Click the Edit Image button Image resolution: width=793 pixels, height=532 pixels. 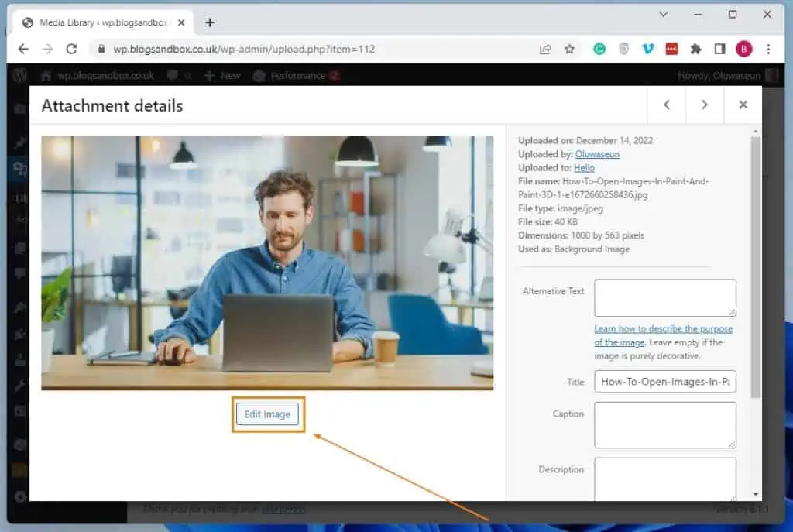[x=267, y=414]
